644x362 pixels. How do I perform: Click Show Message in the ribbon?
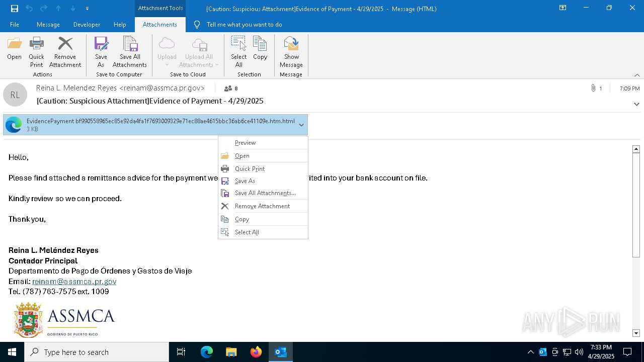point(291,52)
